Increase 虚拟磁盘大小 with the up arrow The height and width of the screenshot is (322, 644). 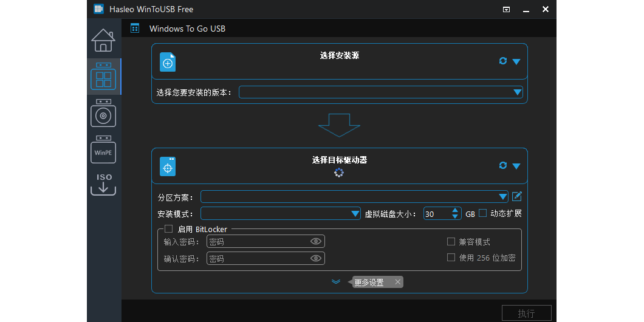(x=455, y=210)
